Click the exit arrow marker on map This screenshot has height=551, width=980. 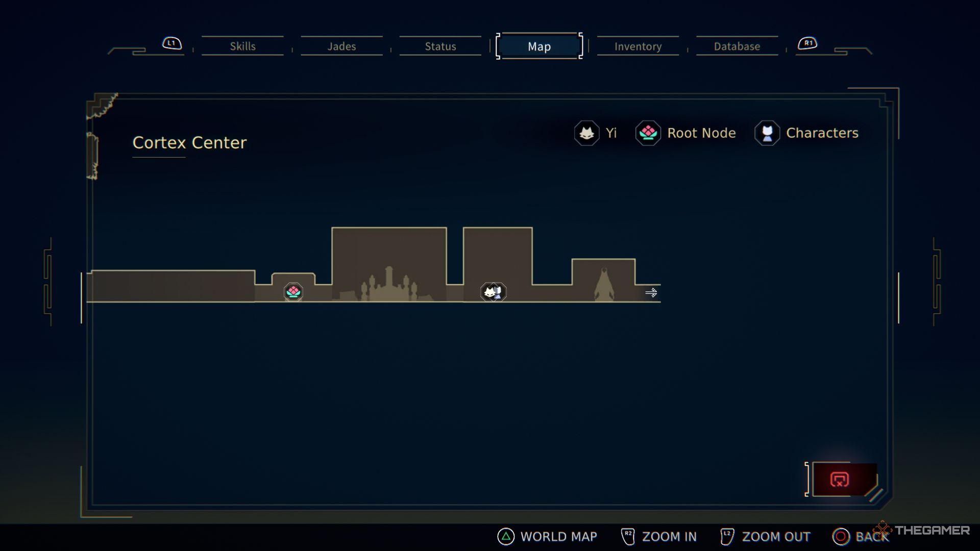(x=651, y=292)
